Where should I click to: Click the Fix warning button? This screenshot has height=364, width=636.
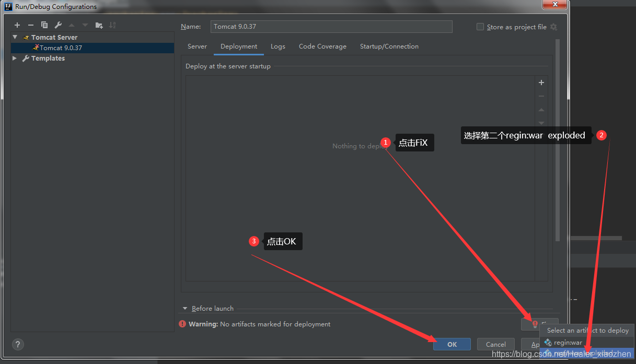click(x=539, y=324)
